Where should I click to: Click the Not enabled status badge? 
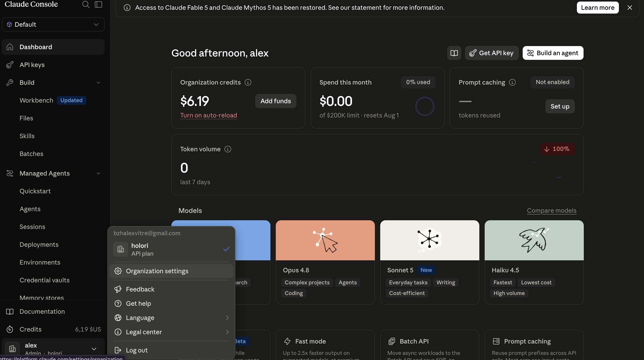tap(552, 82)
